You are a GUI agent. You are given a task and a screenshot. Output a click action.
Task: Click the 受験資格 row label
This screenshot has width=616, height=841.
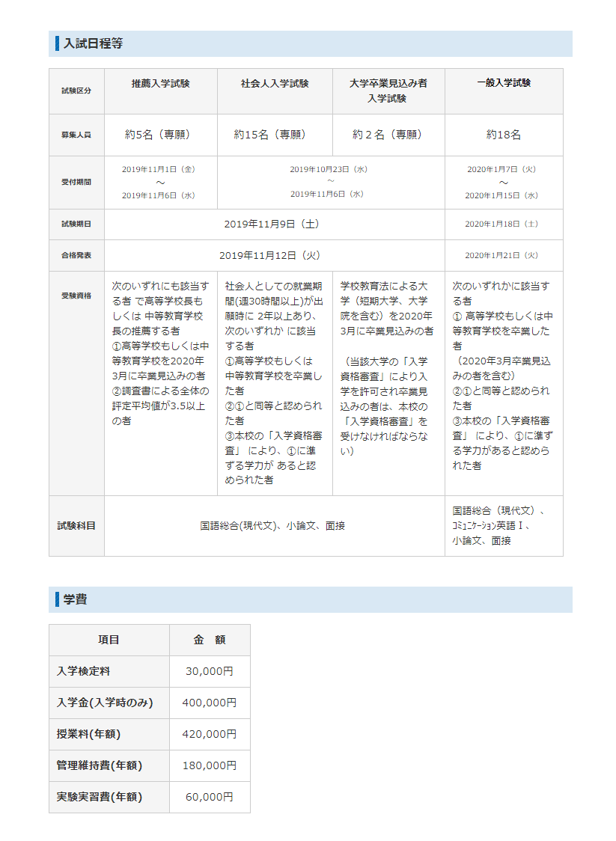pos(76,296)
